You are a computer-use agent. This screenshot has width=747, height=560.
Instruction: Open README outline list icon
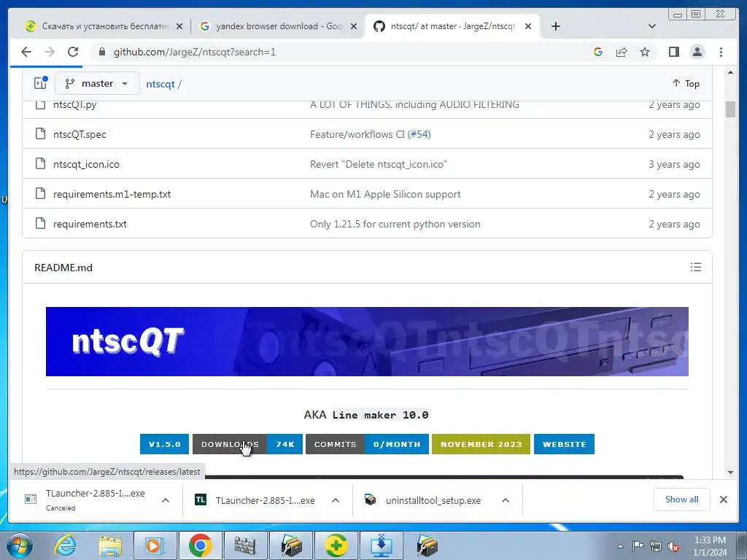[x=695, y=267]
